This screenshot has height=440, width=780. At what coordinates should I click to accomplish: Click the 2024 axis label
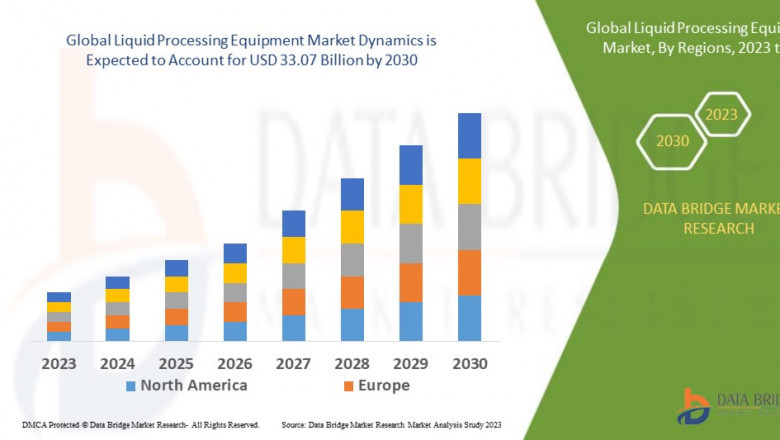coord(117,364)
